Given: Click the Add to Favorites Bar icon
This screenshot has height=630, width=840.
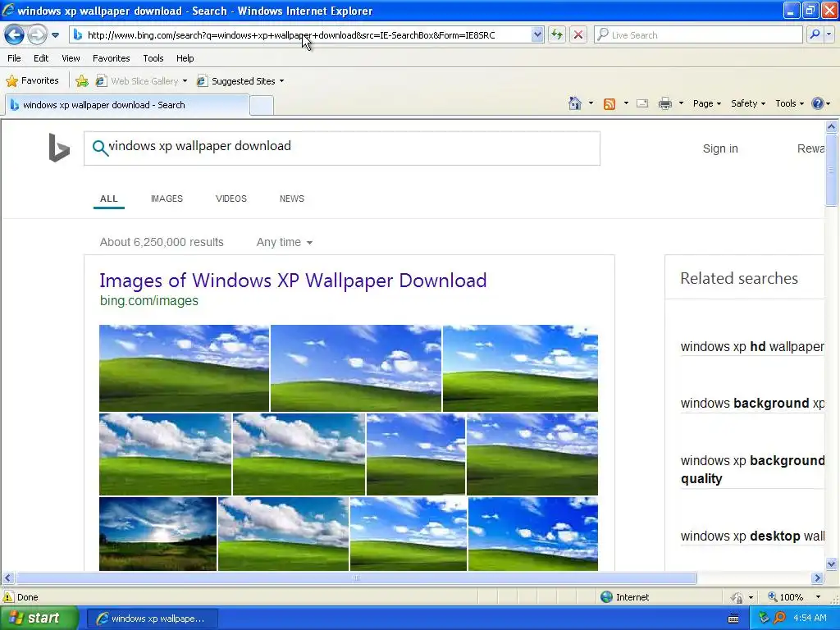Looking at the screenshot, I should pos(82,81).
